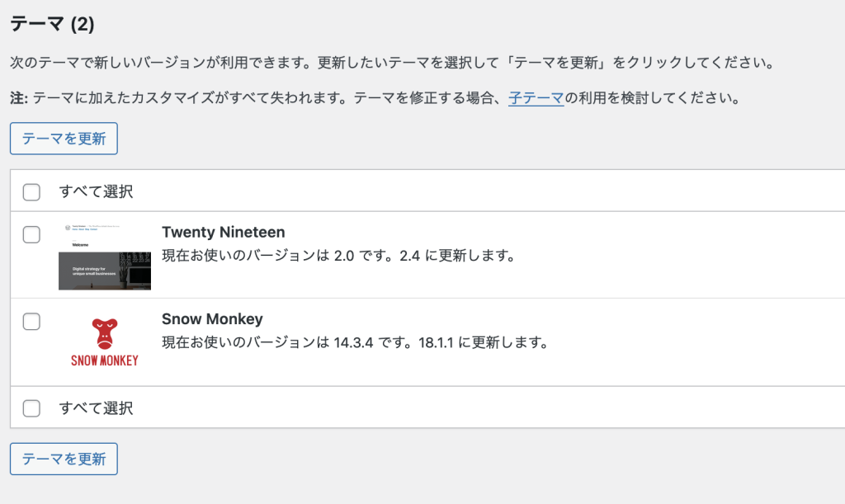
Task: Tick the Snow Monkey theme checkbox
Action: tap(31, 322)
